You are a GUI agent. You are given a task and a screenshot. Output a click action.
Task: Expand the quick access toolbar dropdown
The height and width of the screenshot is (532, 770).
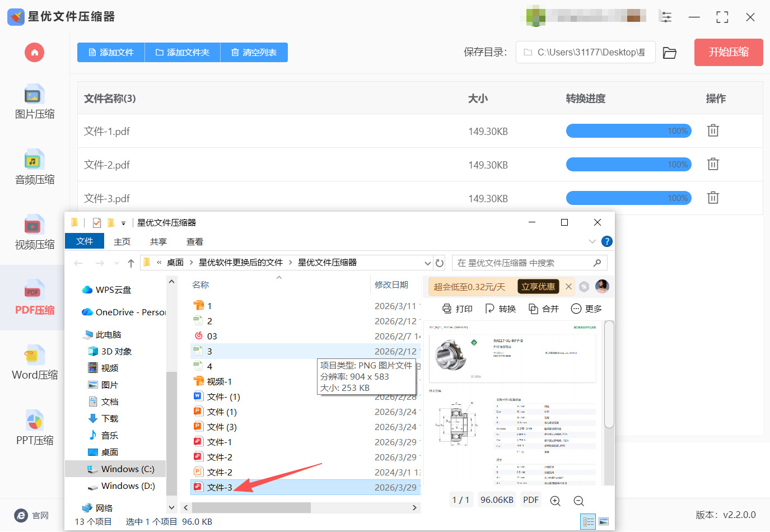pos(123,223)
